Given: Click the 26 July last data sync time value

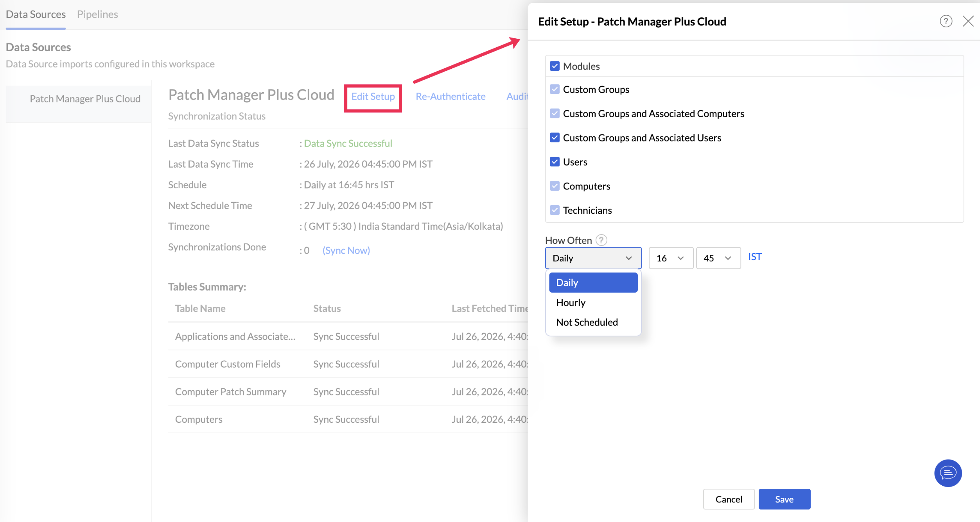Looking at the screenshot, I should pyautogui.click(x=368, y=164).
